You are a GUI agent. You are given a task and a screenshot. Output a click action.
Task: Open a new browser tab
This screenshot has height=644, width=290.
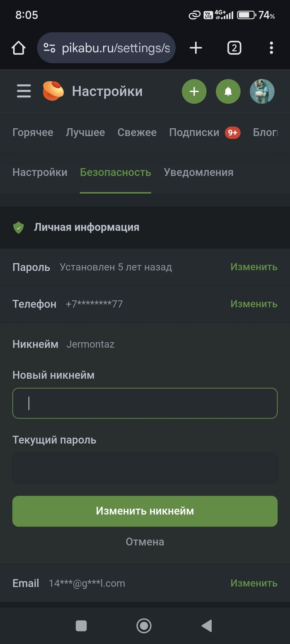(x=196, y=48)
